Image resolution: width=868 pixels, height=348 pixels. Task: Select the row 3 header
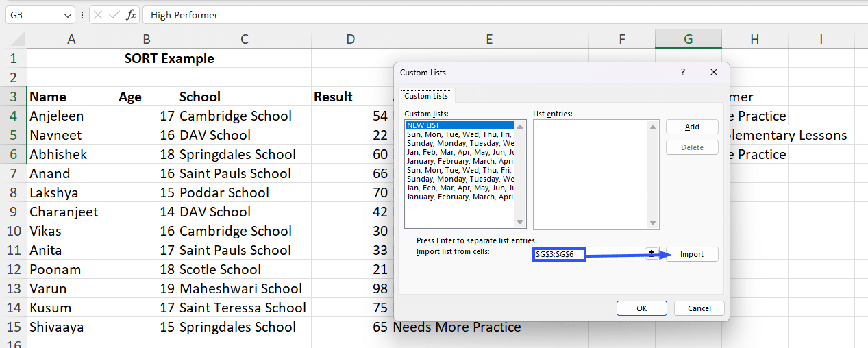tap(14, 97)
